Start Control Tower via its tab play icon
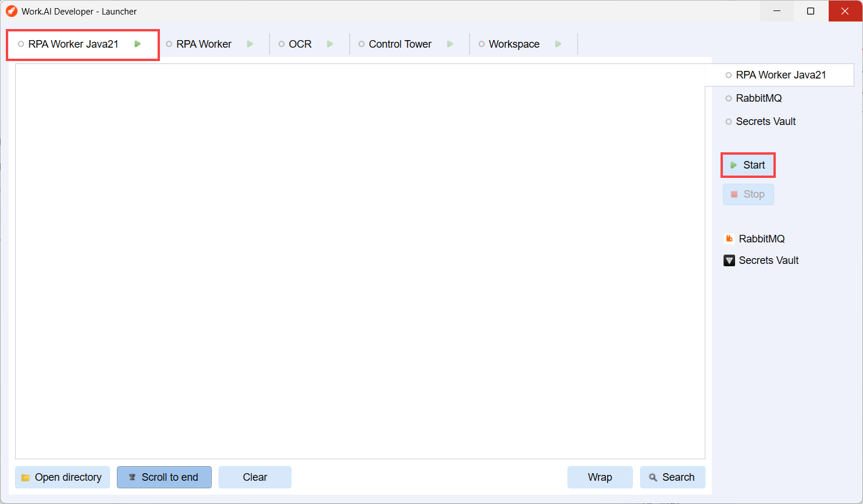 (x=450, y=44)
